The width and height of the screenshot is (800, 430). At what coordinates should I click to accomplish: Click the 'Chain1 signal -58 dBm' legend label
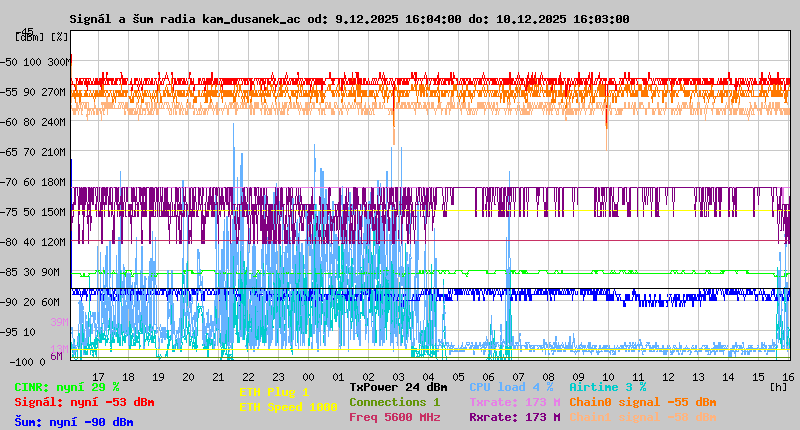coord(643,417)
